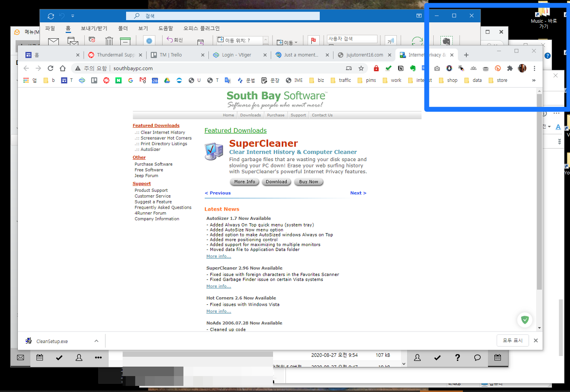Open the Chrome extensions puzzle icon

(x=510, y=68)
